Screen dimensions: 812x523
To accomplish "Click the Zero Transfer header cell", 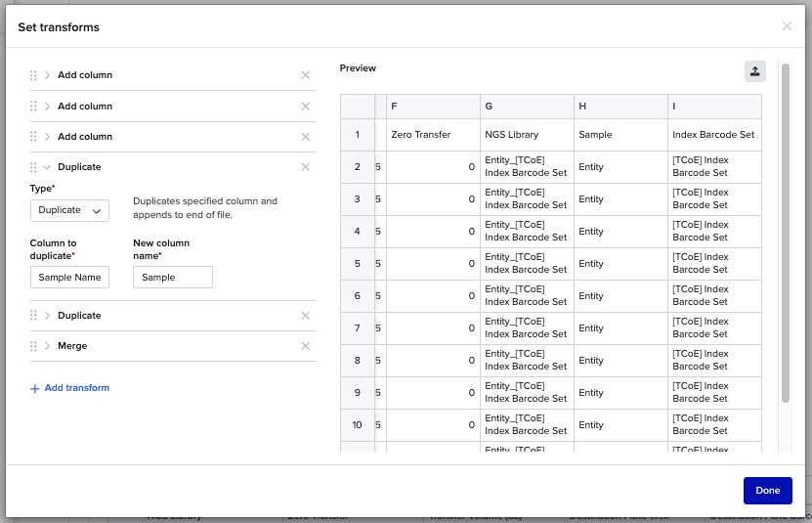I will (433, 135).
